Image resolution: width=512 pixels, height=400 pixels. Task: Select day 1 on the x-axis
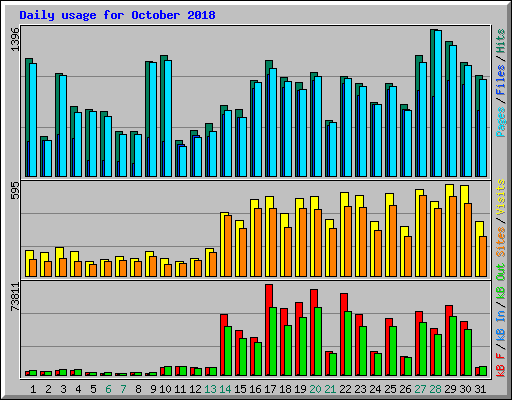(x=33, y=389)
